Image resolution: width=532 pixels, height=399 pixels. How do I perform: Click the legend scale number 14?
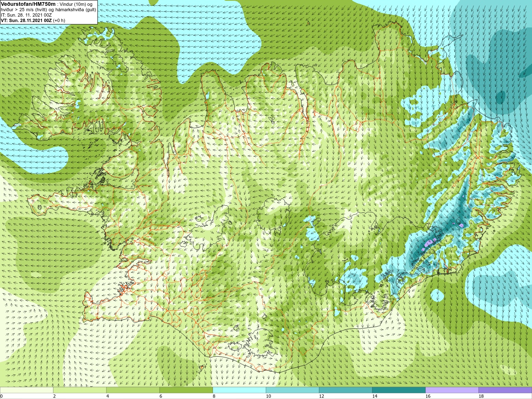(x=374, y=396)
